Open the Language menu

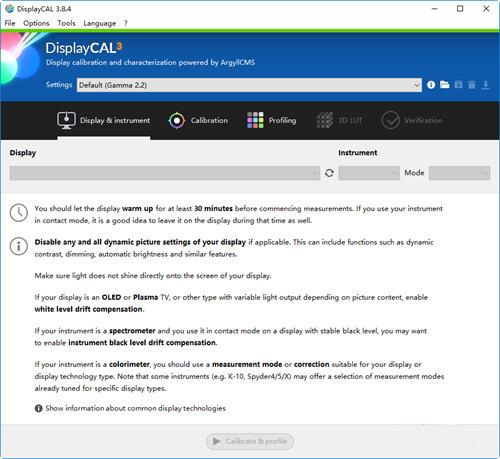click(x=100, y=23)
